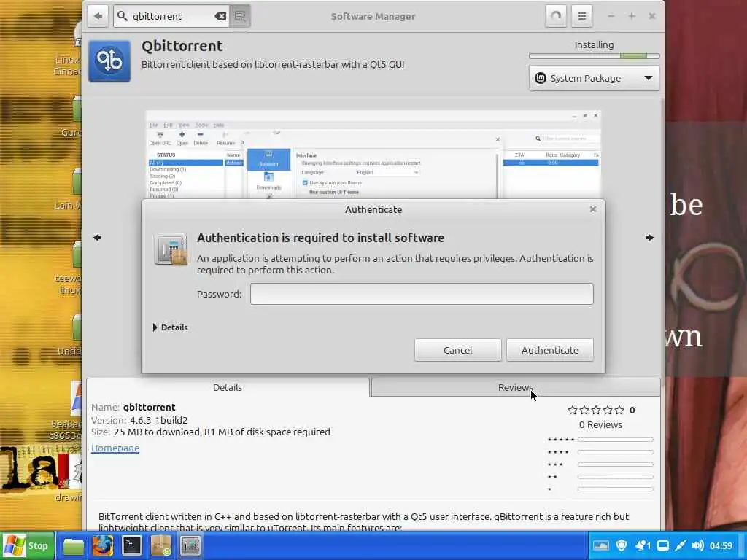Image resolution: width=747 pixels, height=560 pixels.
Task: Open the volume speaker tray icon
Action: pos(697,545)
